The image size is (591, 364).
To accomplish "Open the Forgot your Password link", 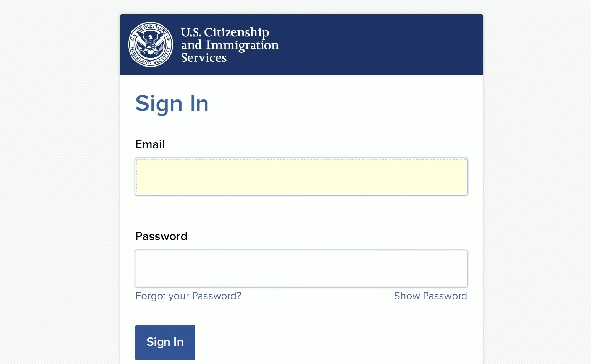I will pyautogui.click(x=188, y=296).
